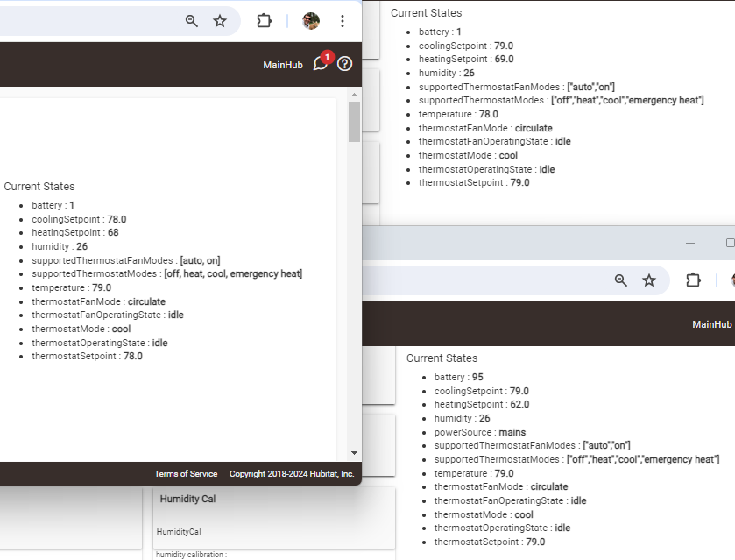Open Extensions puzzle icon in lower-right window
Viewport: 735px width, 560px height.
693,280
